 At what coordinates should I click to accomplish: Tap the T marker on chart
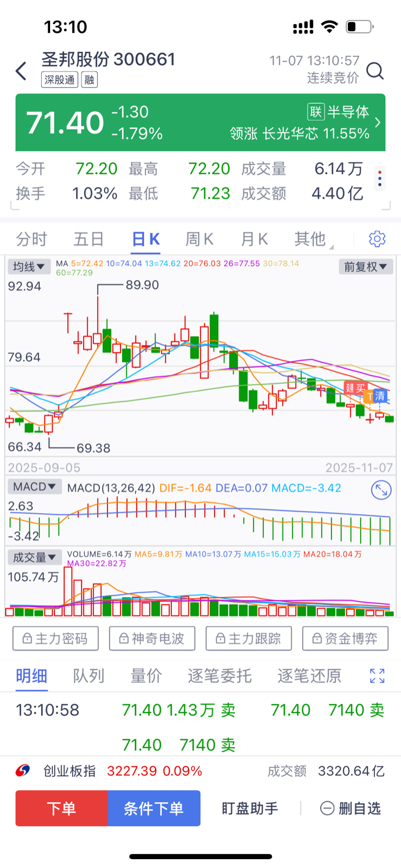point(370,396)
